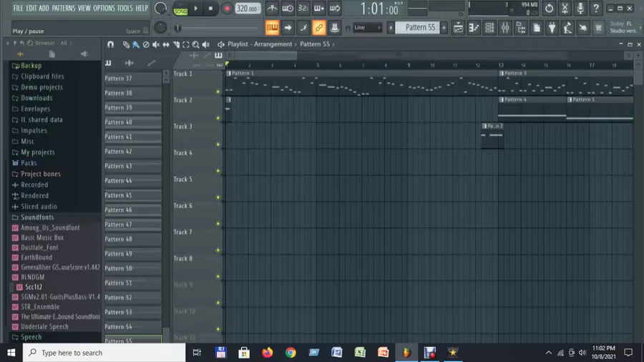
Task: Click the stamp-shaped toolbar icon
Action: (334, 27)
